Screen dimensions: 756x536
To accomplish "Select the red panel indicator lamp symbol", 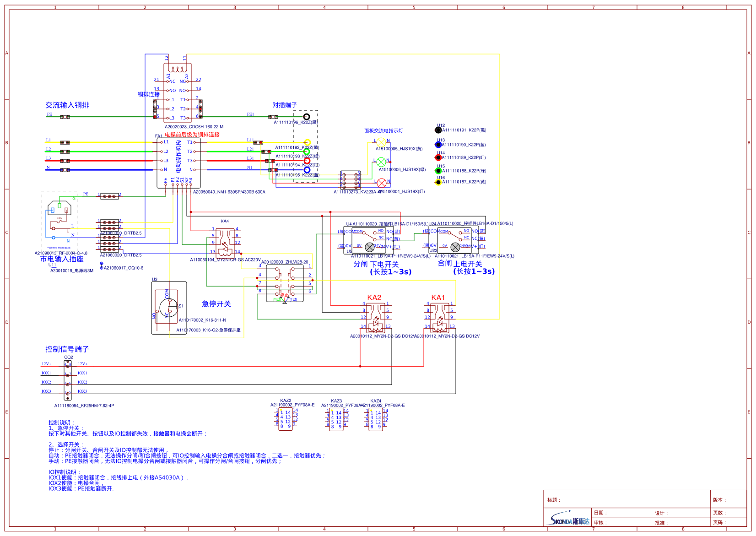I will pos(381,183).
